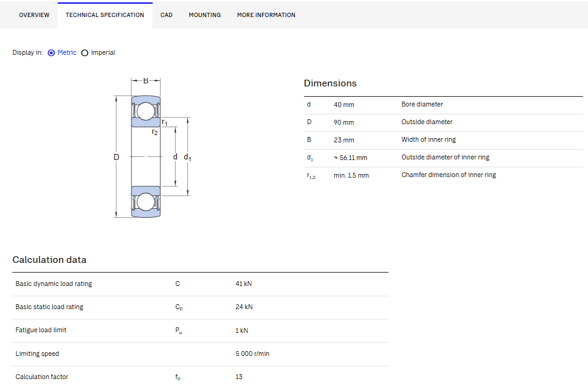Select the 1 kN fatigue limit value
The width and height of the screenshot is (588, 387).
click(x=242, y=330)
